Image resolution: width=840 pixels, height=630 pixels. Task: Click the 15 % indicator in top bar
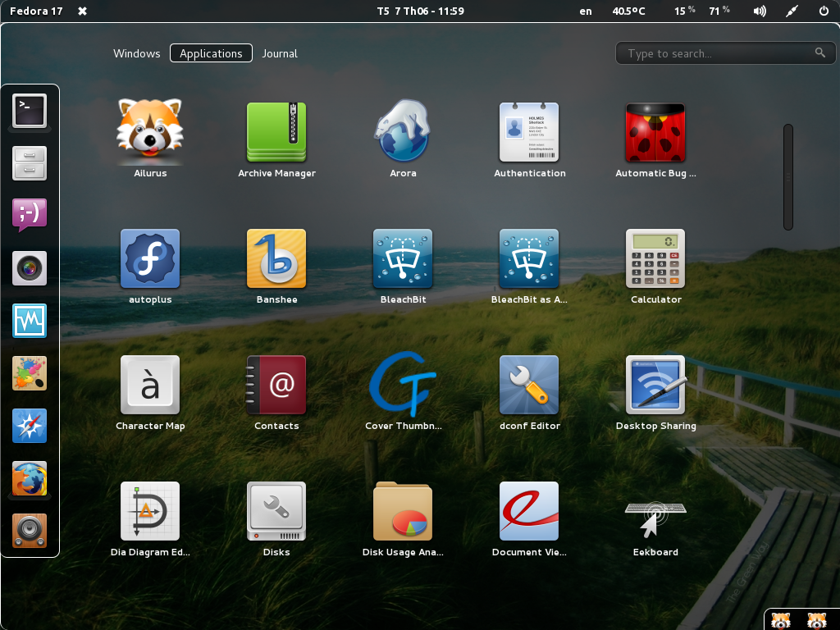(685, 11)
